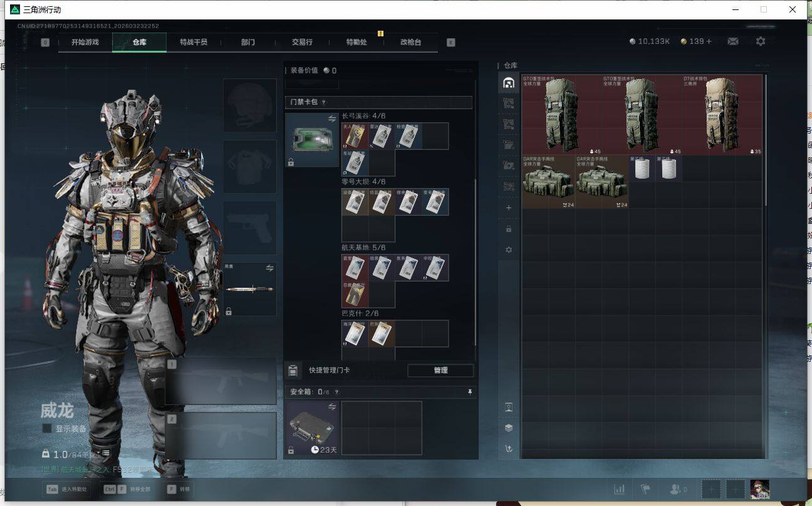Open the fifth warehouse storage tab icon
812x506 pixels.
coord(509,165)
